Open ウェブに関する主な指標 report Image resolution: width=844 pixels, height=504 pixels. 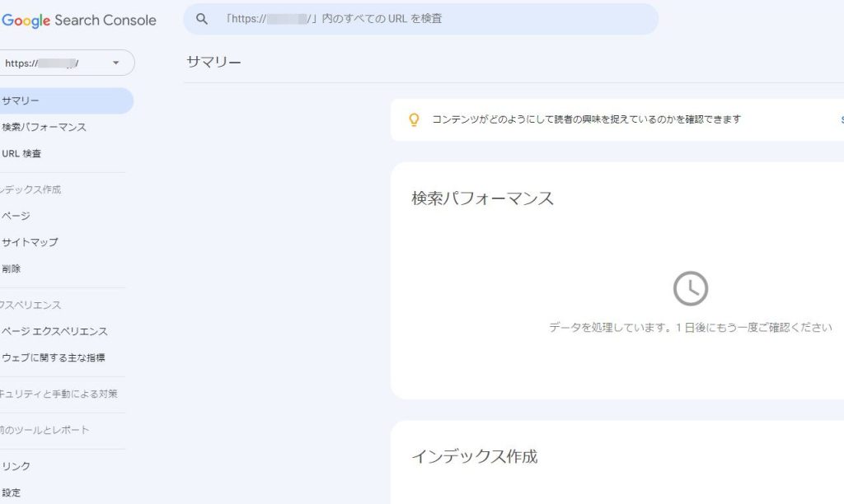(x=54, y=357)
